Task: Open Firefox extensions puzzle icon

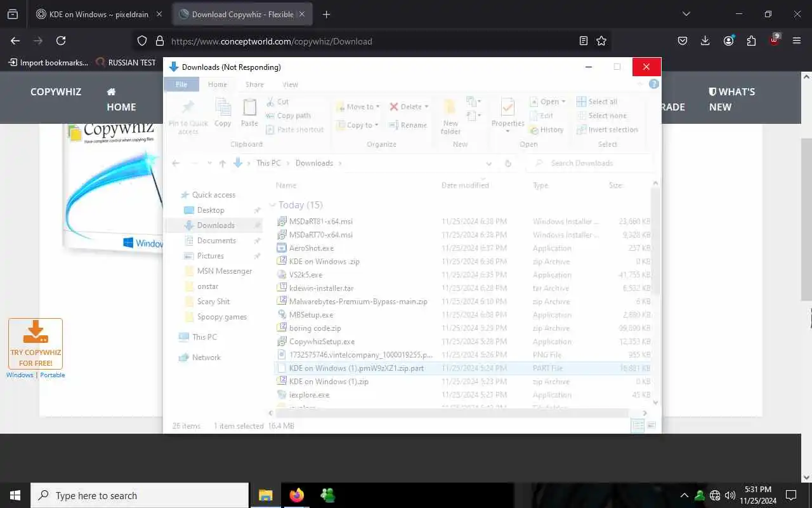Action: pyautogui.click(x=751, y=41)
